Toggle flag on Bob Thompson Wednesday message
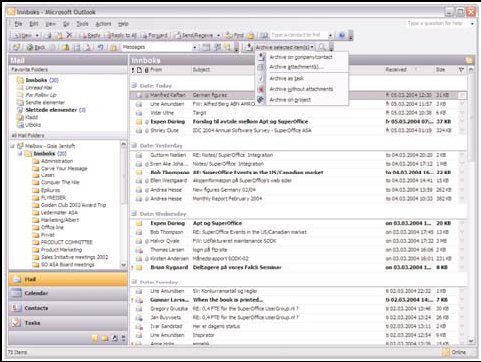The width and height of the screenshot is (481, 362). click(462, 232)
